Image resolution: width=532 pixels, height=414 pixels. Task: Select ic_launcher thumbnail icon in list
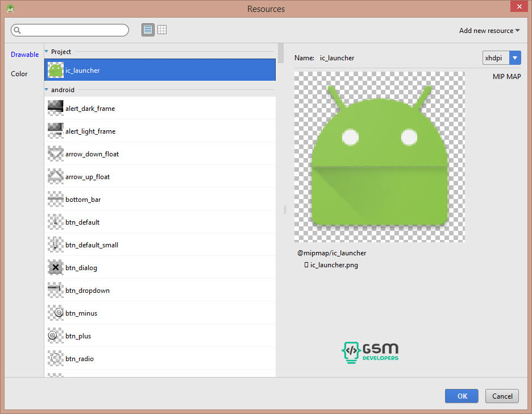click(56, 71)
